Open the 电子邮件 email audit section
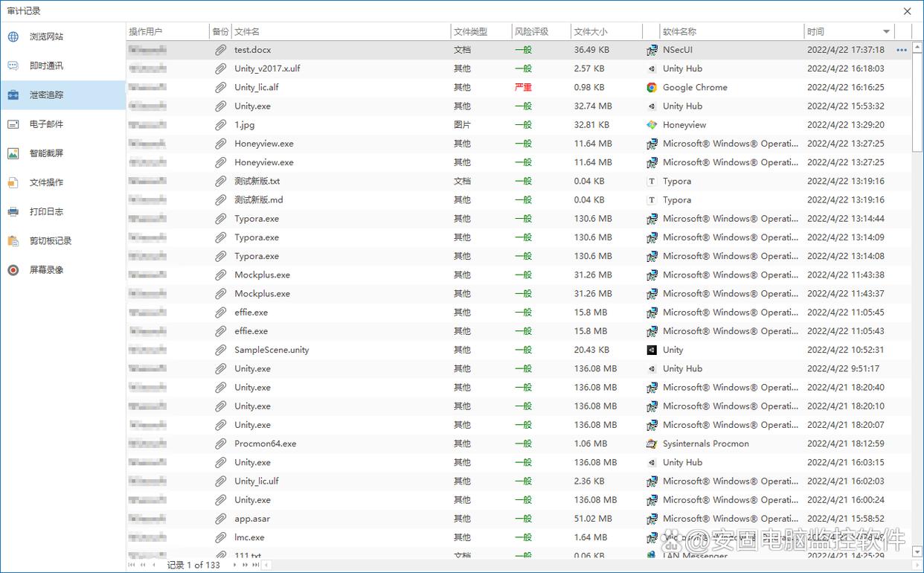Viewport: 924px width, 573px height. coord(46,124)
